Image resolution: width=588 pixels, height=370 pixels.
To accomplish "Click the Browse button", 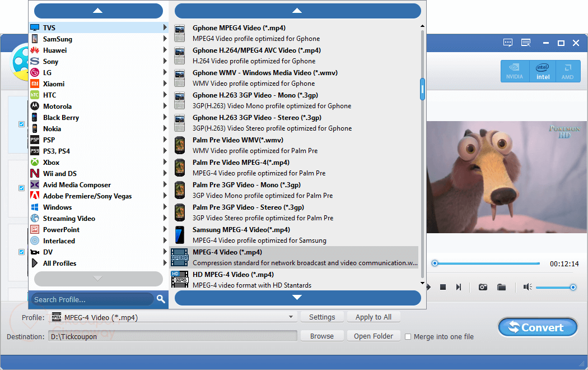I will (x=322, y=336).
